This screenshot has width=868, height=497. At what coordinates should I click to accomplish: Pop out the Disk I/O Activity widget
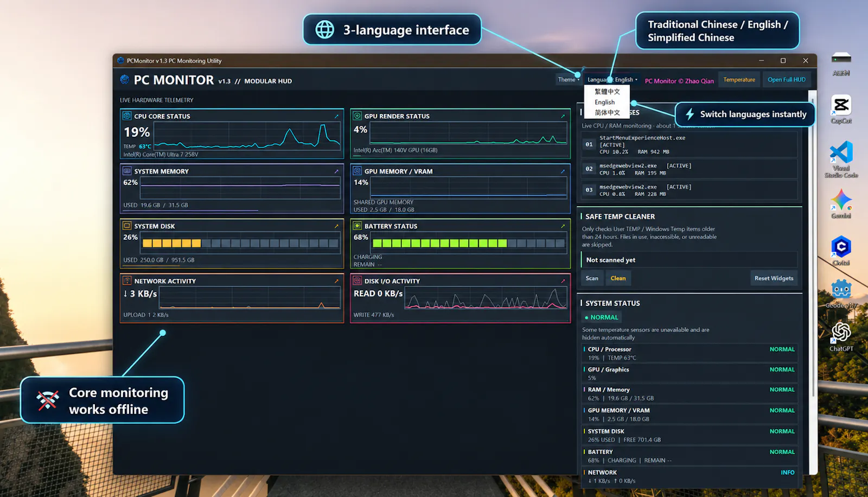tap(563, 281)
